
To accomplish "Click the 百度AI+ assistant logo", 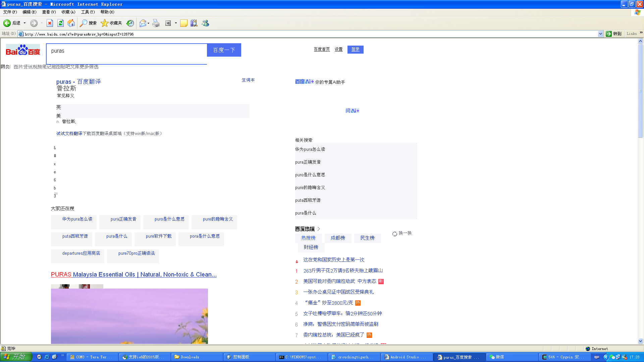I will [304, 82].
